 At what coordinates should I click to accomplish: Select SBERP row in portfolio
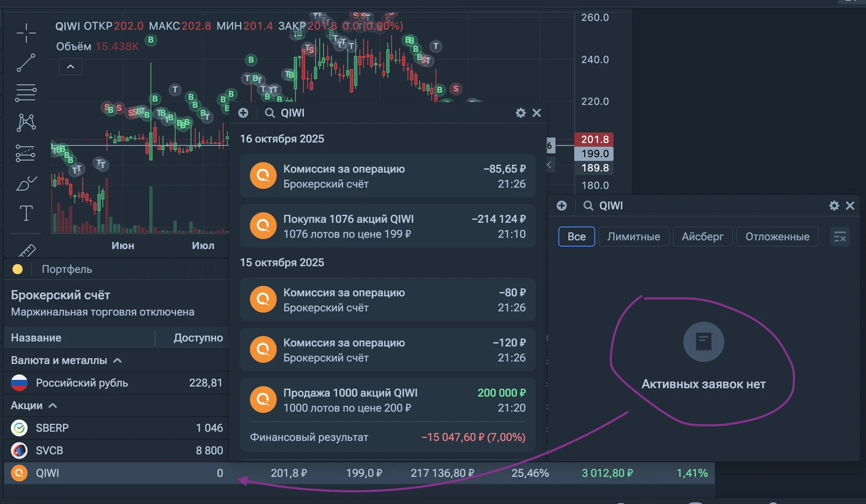[x=117, y=428]
